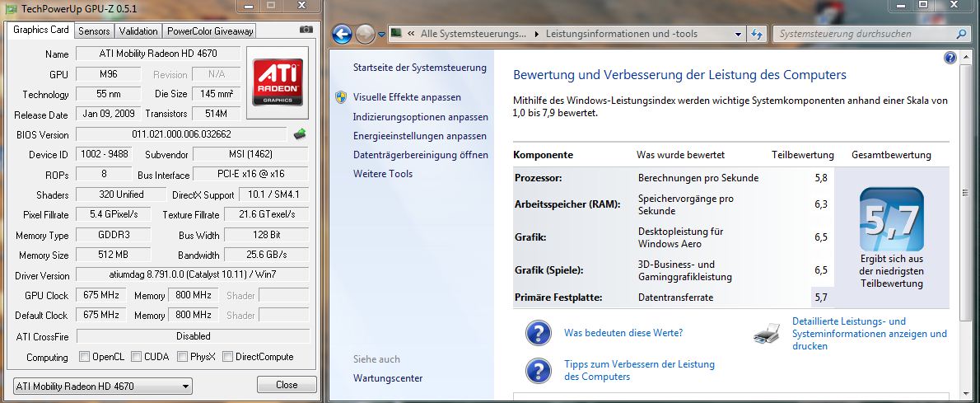Click the Primäre Festplatte score 5,7
The image size is (980, 403).
(x=820, y=298)
